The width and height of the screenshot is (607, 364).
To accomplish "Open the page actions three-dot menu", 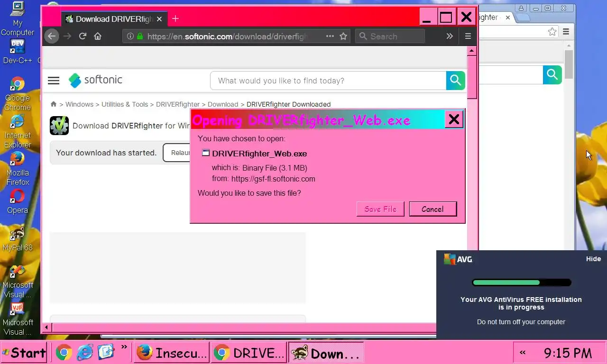I will 330,36.
